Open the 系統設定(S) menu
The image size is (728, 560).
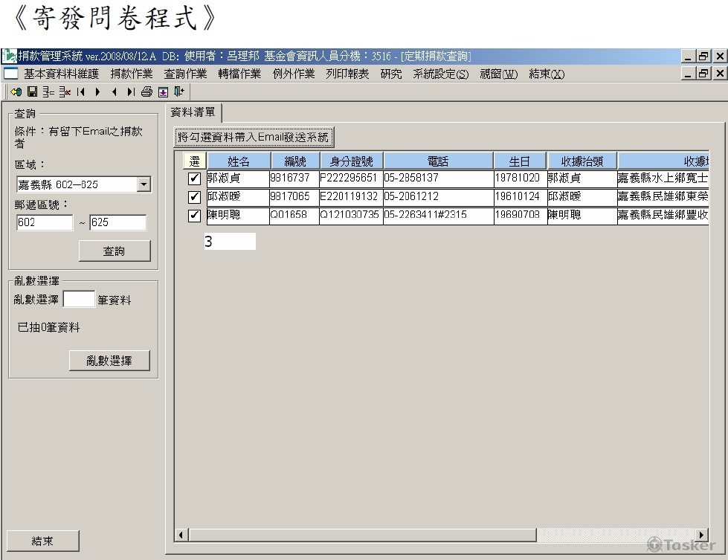point(441,74)
